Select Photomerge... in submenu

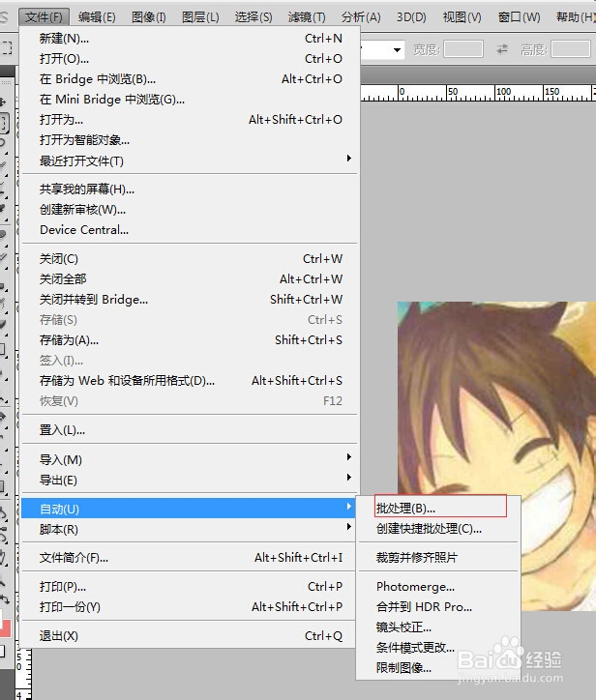point(438,586)
